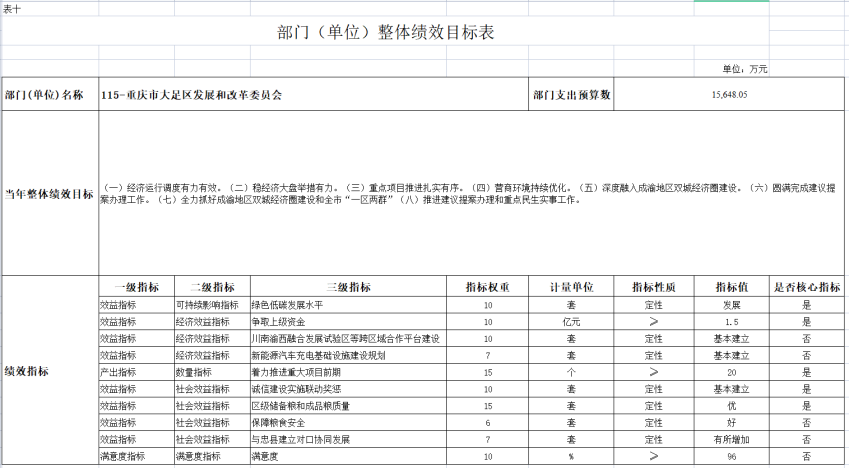Select indicator value 96 for 满意度

[731, 457]
